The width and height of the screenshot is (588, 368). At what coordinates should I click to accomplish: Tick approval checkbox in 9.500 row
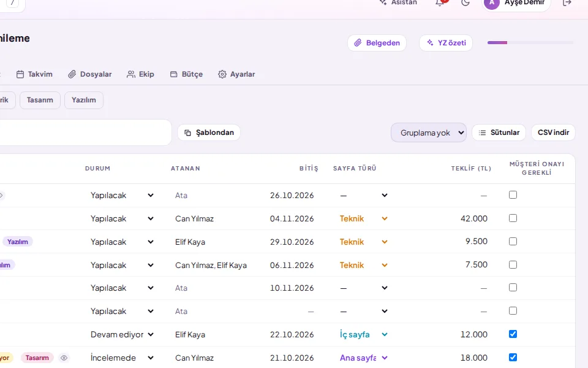(513, 242)
